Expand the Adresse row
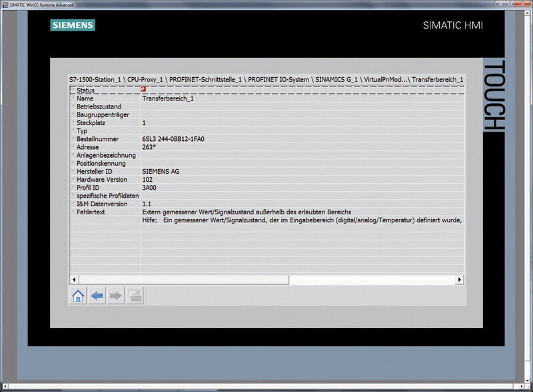 73,146
